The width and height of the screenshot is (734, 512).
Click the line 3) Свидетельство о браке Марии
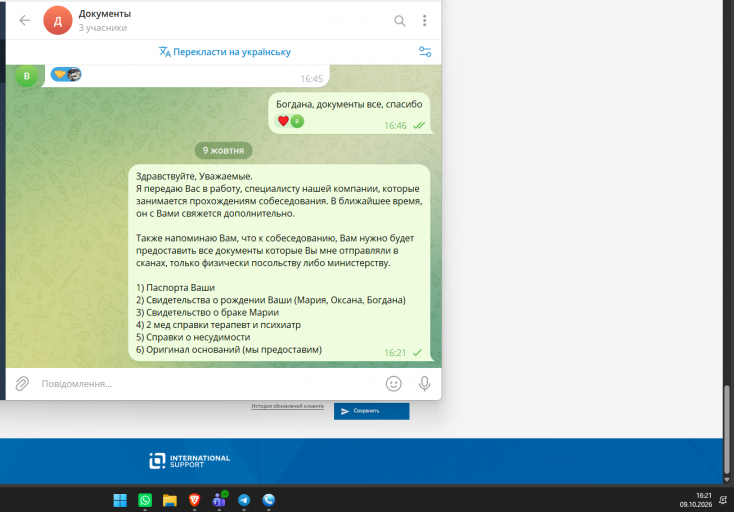point(207,313)
